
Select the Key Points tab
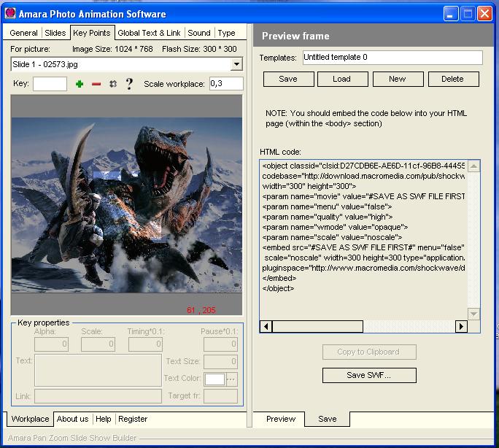point(92,33)
